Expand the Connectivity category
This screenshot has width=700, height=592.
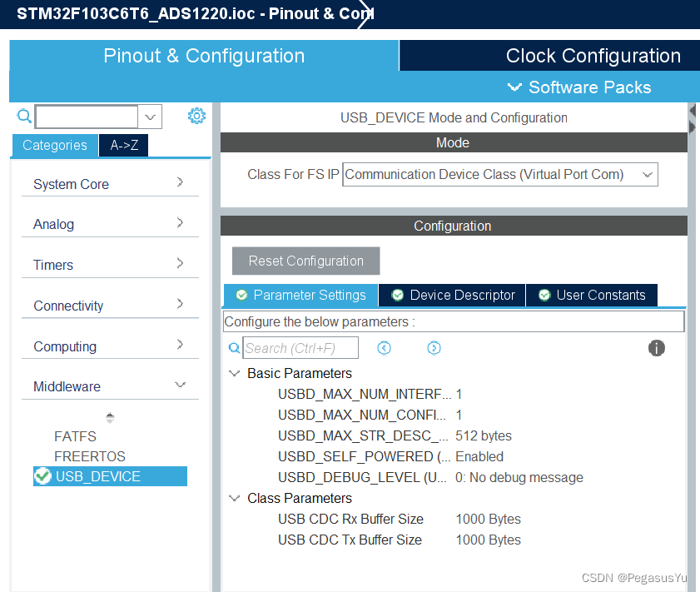(x=110, y=305)
